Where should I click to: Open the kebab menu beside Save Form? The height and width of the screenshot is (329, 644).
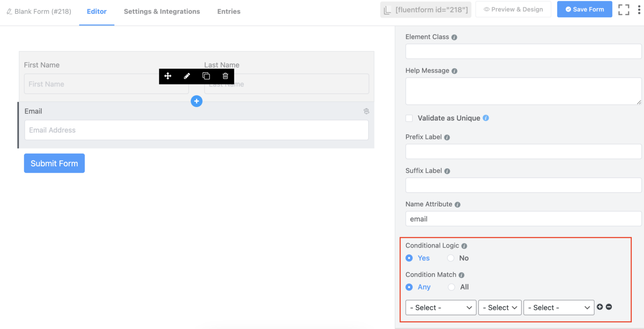(639, 9)
